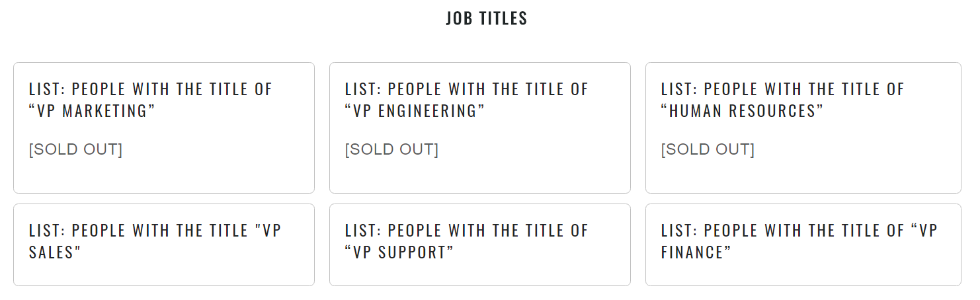Click the quoted "Human Resources" text line
The height and width of the screenshot is (300, 980).
[742, 111]
